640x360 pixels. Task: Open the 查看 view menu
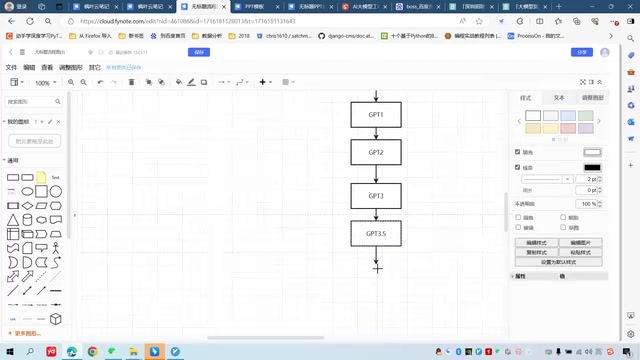(47, 67)
